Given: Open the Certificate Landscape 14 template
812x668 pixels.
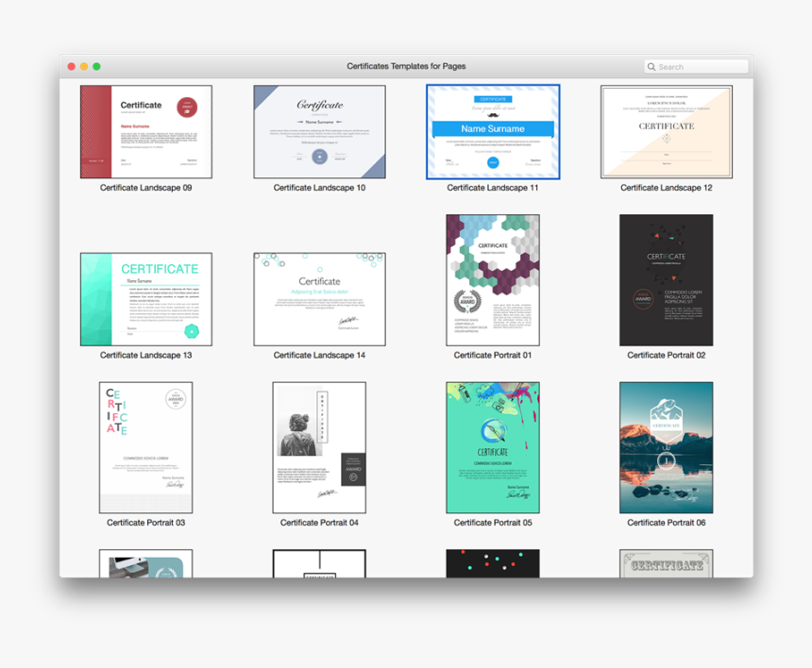Looking at the screenshot, I should (319, 299).
